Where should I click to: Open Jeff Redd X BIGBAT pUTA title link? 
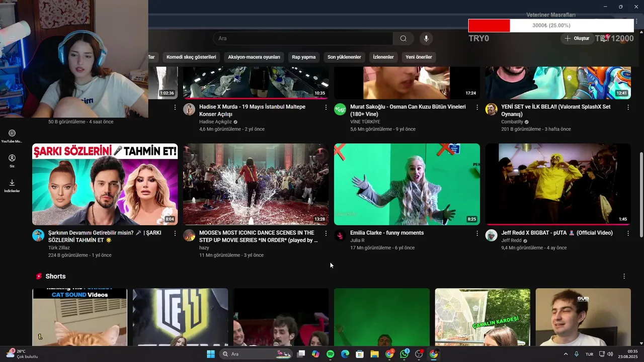pyautogui.click(x=557, y=233)
